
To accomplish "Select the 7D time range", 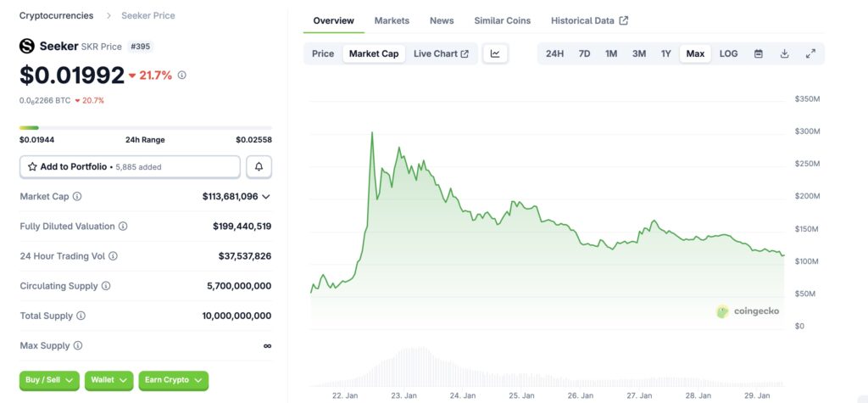I will click(x=584, y=53).
